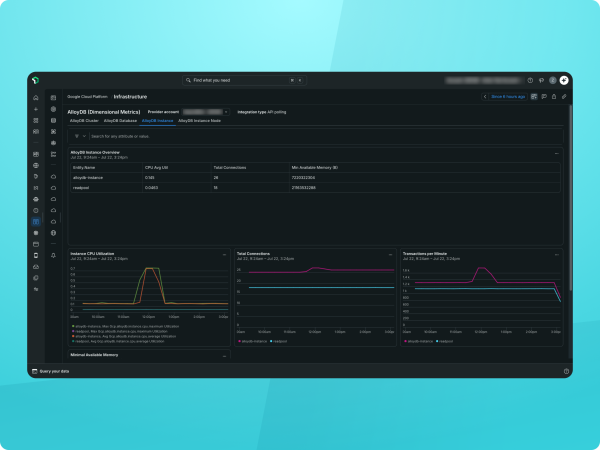Click Query your data button

point(51,371)
